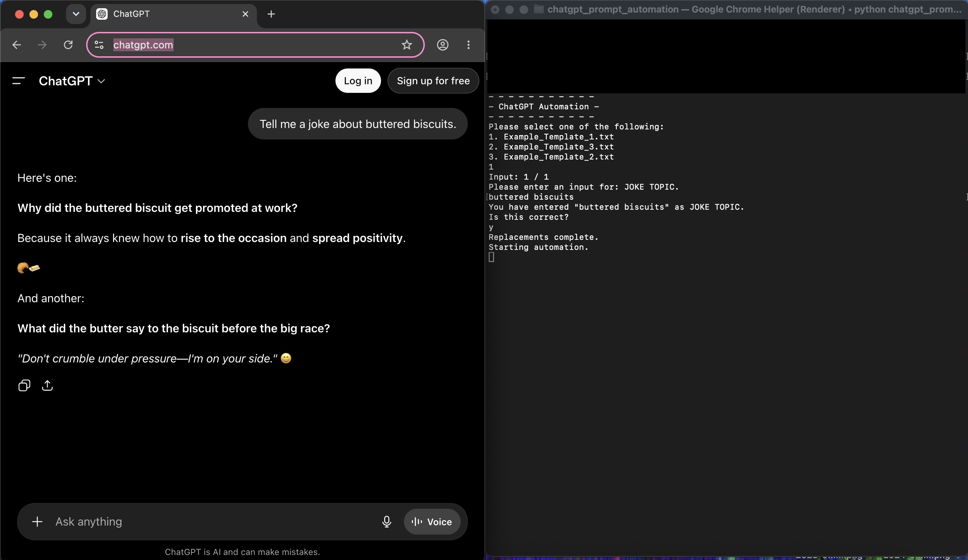Share the ChatGPT response
The image size is (968, 560).
47,385
